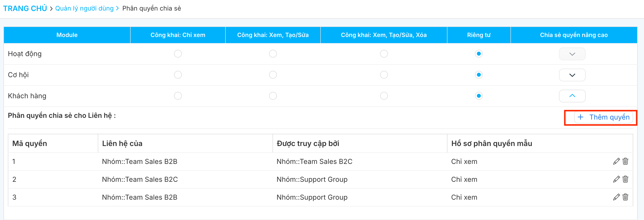Select 'Công khai: Chỉ xem' for Khách hàng
The height and width of the screenshot is (220, 644).
178,96
